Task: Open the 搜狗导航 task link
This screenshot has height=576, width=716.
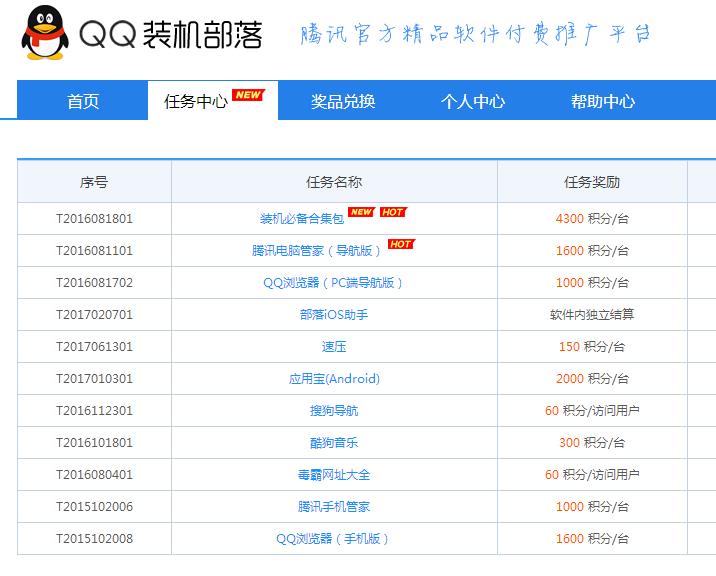Action: click(x=334, y=411)
